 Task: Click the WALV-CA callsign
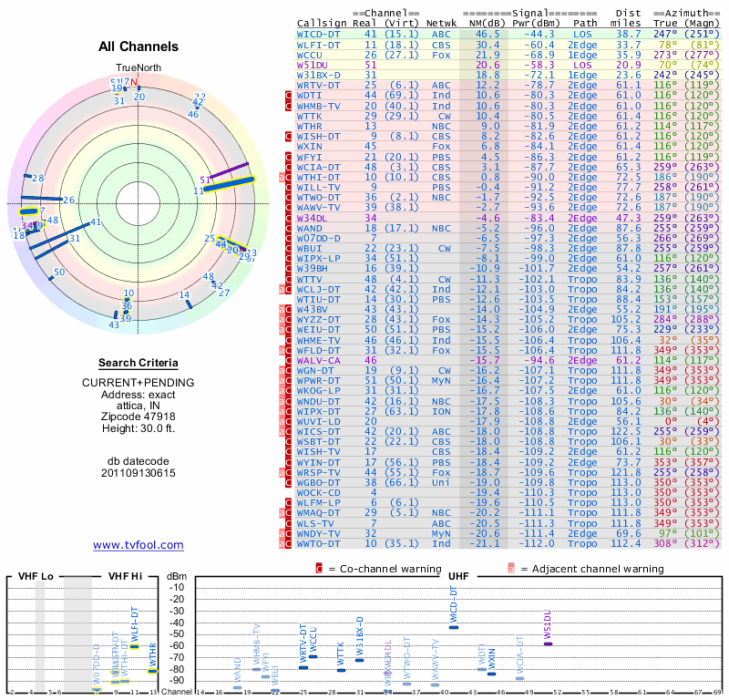(x=318, y=360)
